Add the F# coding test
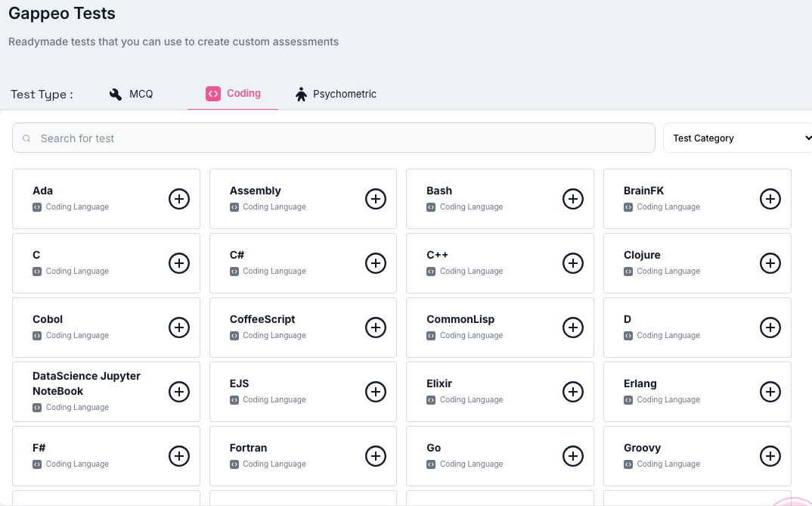Viewport: 812px width, 506px height. (178, 456)
